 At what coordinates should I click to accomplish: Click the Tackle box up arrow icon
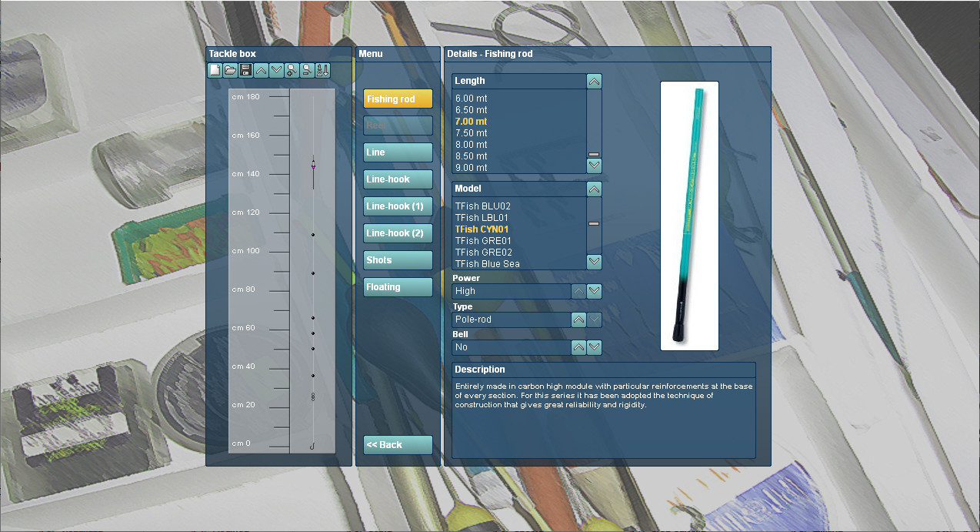click(262, 71)
